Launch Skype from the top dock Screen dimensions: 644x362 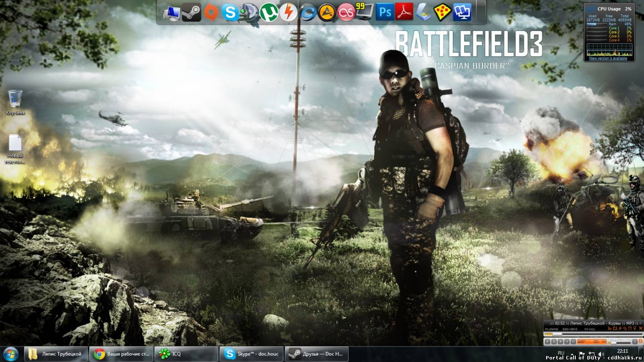[x=230, y=13]
